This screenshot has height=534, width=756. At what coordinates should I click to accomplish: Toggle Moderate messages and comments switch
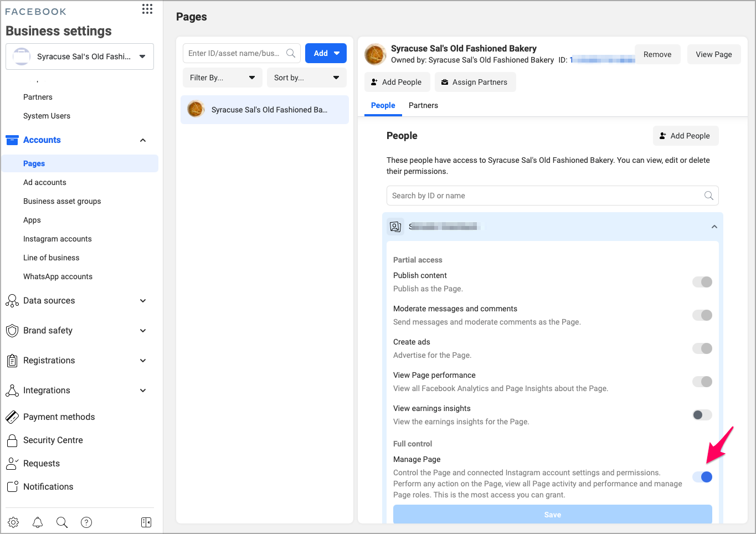point(702,315)
